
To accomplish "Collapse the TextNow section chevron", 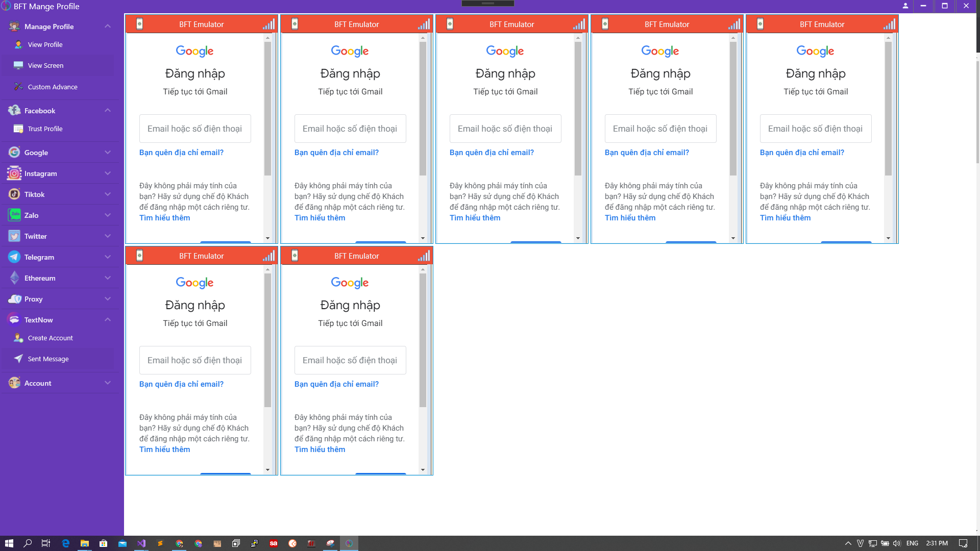I will click(108, 320).
